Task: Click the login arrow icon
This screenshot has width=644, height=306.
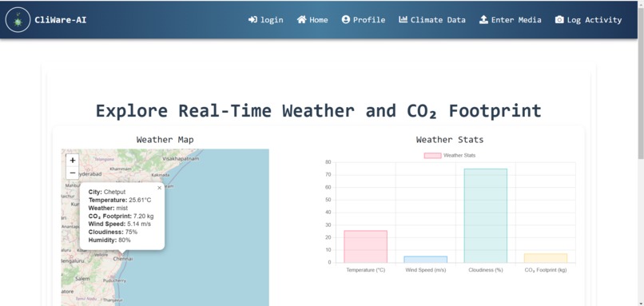Action: 252,20
